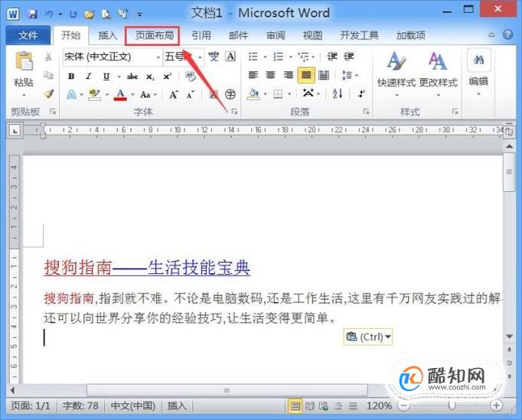
Task: Click the Character Border A icon
Action: tap(230, 57)
